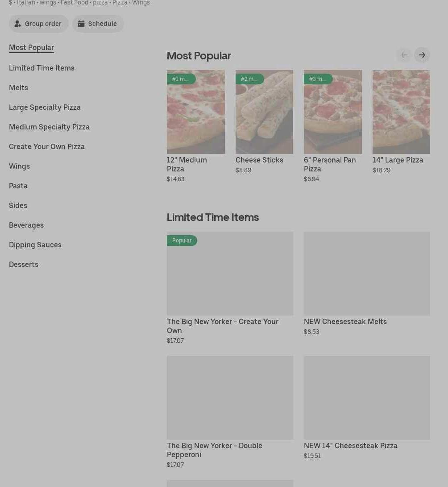Jump to Limited Time Items category
Screen dimensions: 448x487
pyautogui.click(x=41, y=68)
